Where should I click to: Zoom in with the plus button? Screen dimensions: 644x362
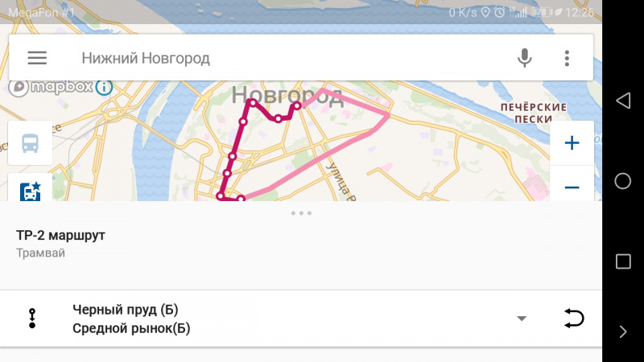(x=572, y=143)
